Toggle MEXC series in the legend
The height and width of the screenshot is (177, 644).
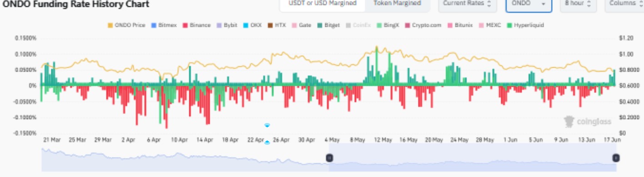[x=490, y=25]
